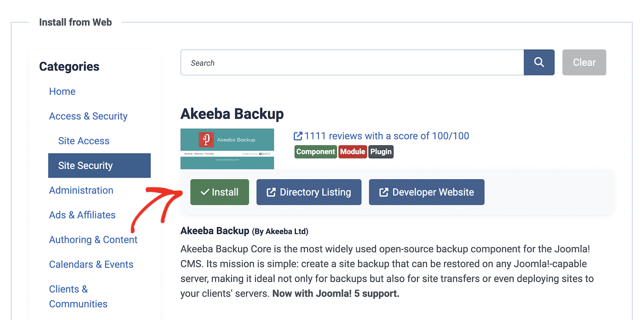Image resolution: width=644 pixels, height=320 pixels.
Task: Click the Clear button
Action: click(584, 62)
